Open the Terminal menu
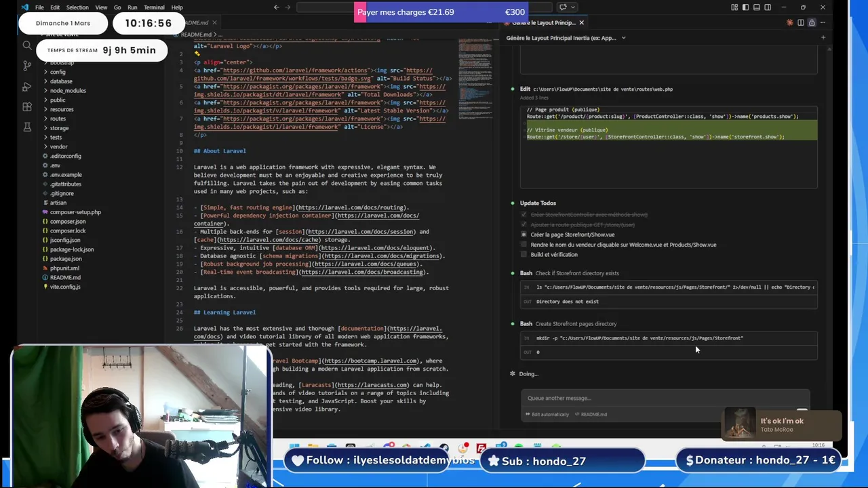This screenshot has width=868, height=488. point(154,7)
